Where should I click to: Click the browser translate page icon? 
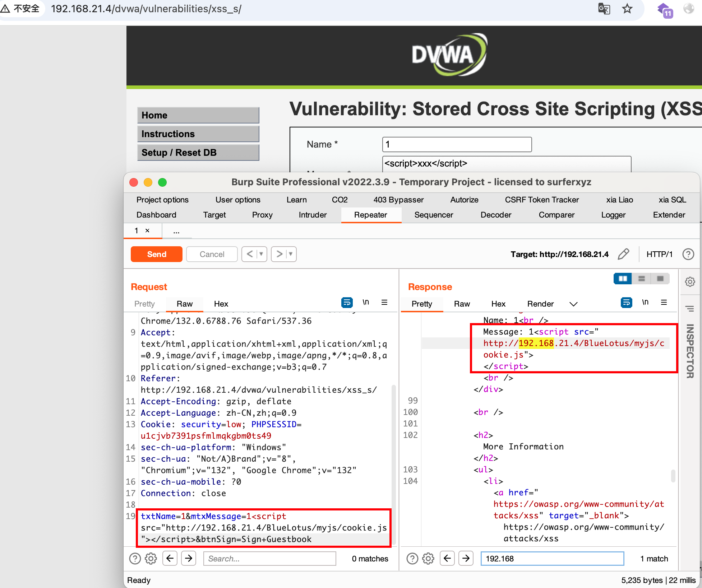point(604,9)
